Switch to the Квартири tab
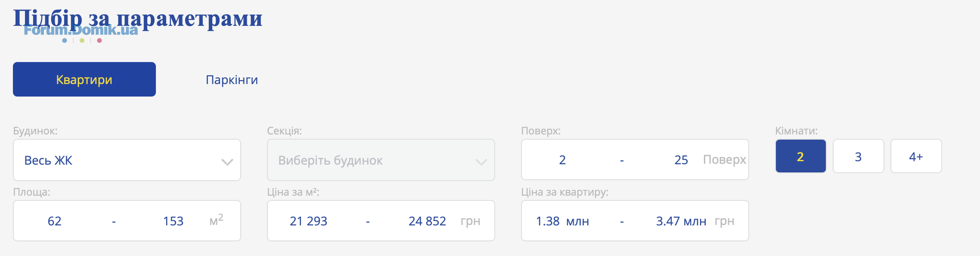Image resolution: width=980 pixels, height=256 pixels. (x=84, y=79)
